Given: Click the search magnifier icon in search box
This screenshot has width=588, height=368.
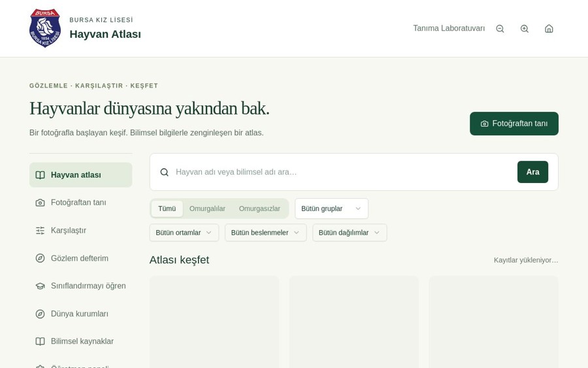Looking at the screenshot, I should 164,172.
